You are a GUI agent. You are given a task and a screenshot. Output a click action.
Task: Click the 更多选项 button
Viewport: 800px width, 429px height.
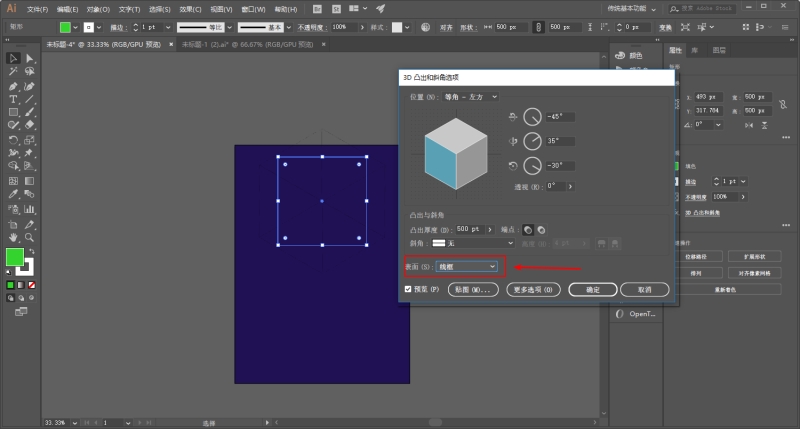[533, 290]
